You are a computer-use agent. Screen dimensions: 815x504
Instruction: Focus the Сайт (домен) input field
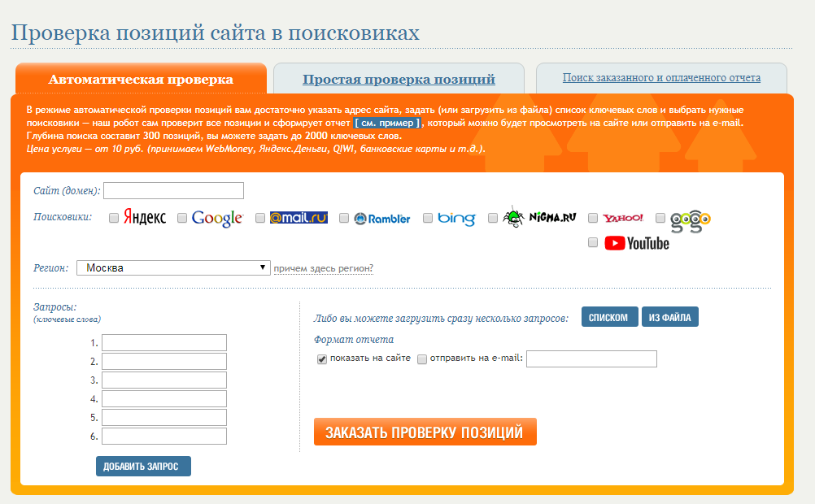[x=173, y=191]
